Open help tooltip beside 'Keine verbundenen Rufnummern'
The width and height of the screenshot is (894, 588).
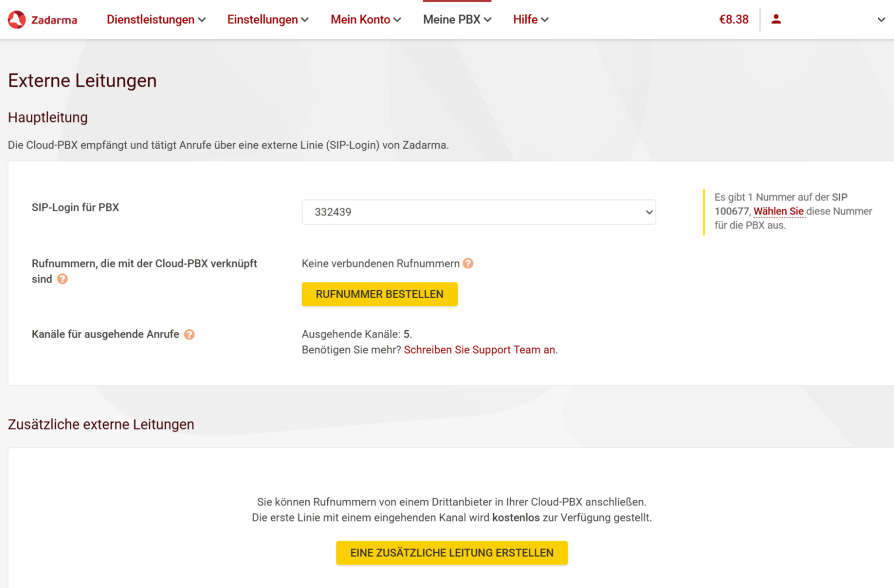[x=467, y=264]
